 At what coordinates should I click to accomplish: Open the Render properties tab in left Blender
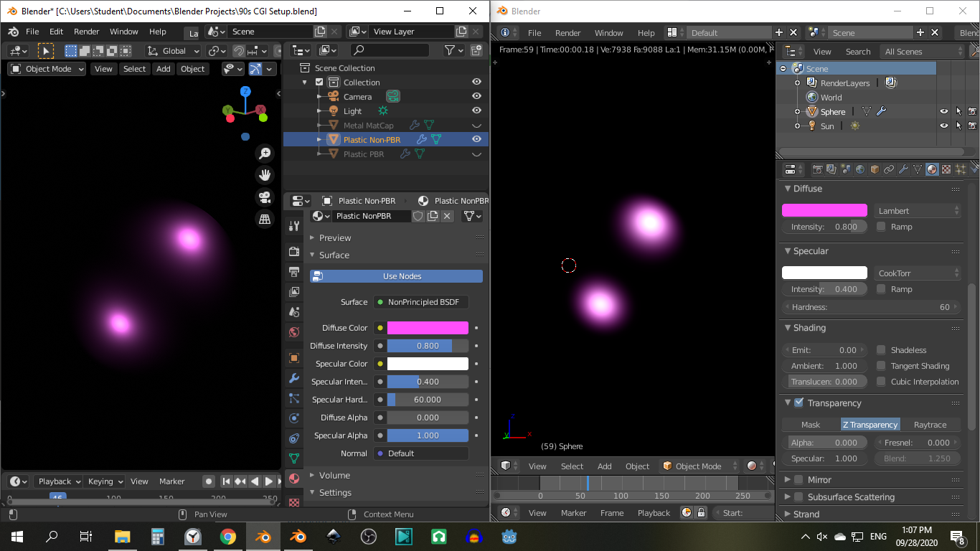coord(293,251)
